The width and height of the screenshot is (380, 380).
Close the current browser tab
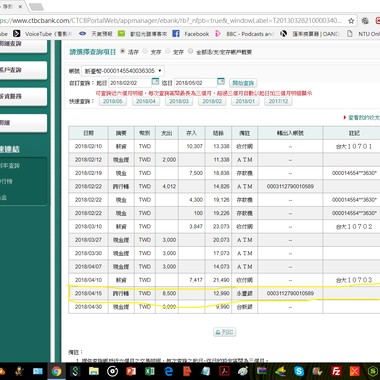tap(20, 6)
